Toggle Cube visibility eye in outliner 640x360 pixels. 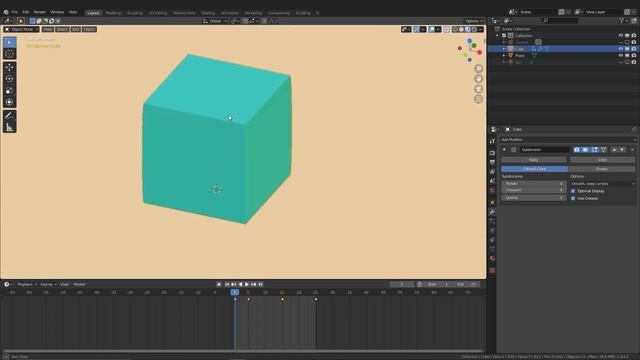[x=620, y=49]
